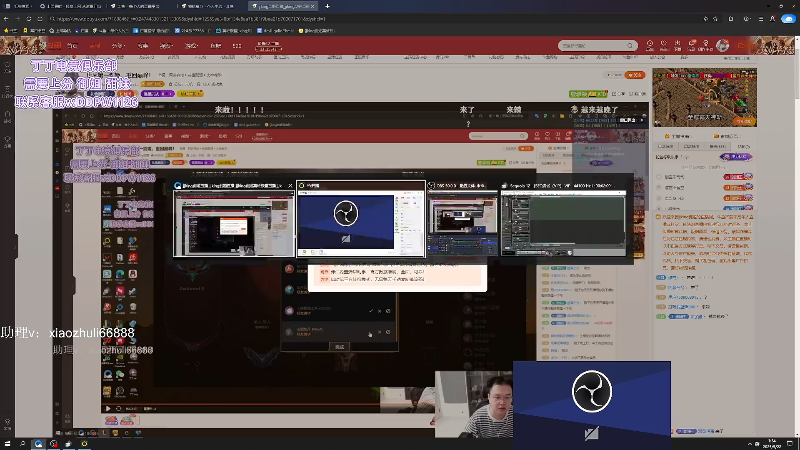Select the second tab in right ranking panel
The width and height of the screenshot is (800, 450).
click(692, 146)
